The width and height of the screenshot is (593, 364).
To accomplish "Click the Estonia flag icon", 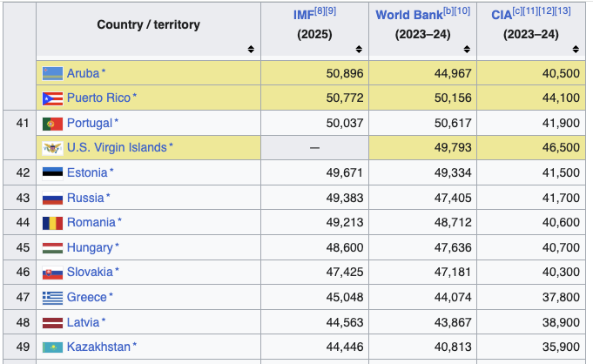I will pos(52,173).
